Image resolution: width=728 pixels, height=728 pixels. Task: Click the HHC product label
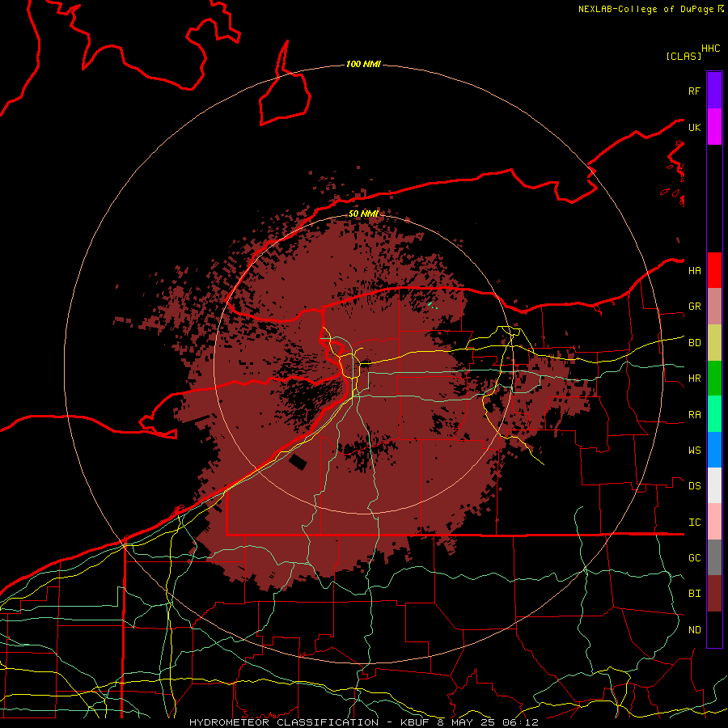point(710,49)
